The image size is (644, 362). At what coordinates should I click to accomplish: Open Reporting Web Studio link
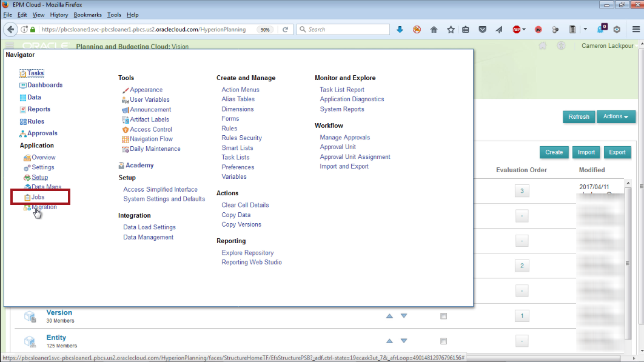tap(252, 263)
